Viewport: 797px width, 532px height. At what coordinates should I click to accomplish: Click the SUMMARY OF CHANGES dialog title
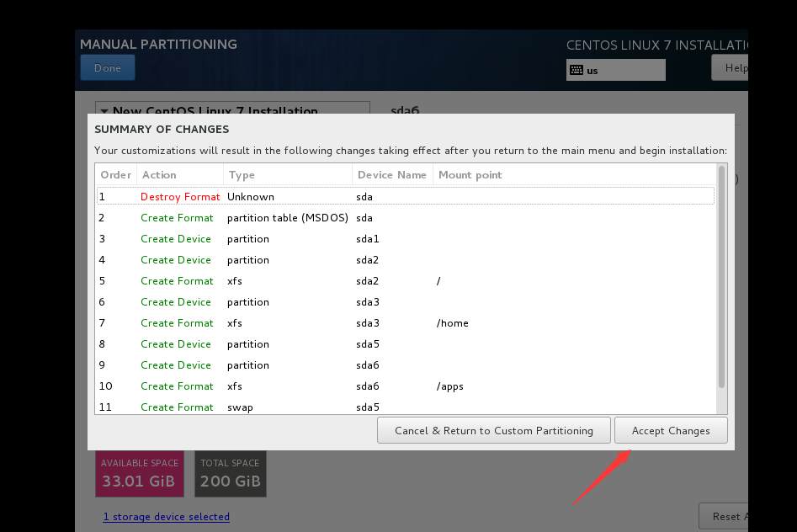[x=162, y=129]
